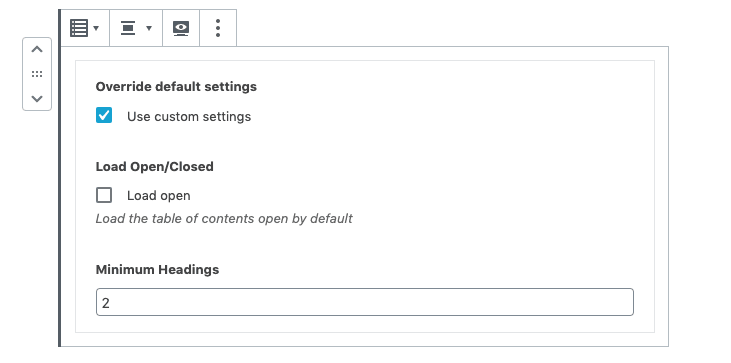Uncheck the Use custom settings checkbox

tap(104, 115)
